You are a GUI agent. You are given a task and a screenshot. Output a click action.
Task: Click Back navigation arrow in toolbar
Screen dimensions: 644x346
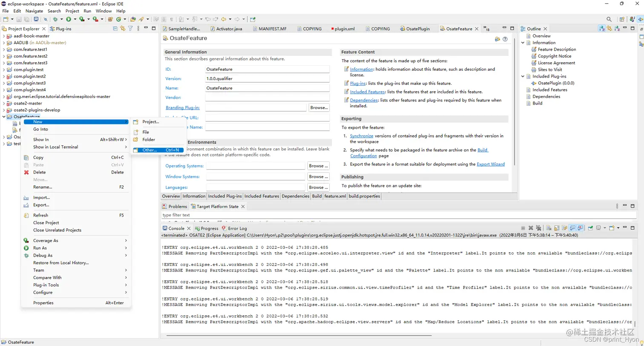[223, 19]
